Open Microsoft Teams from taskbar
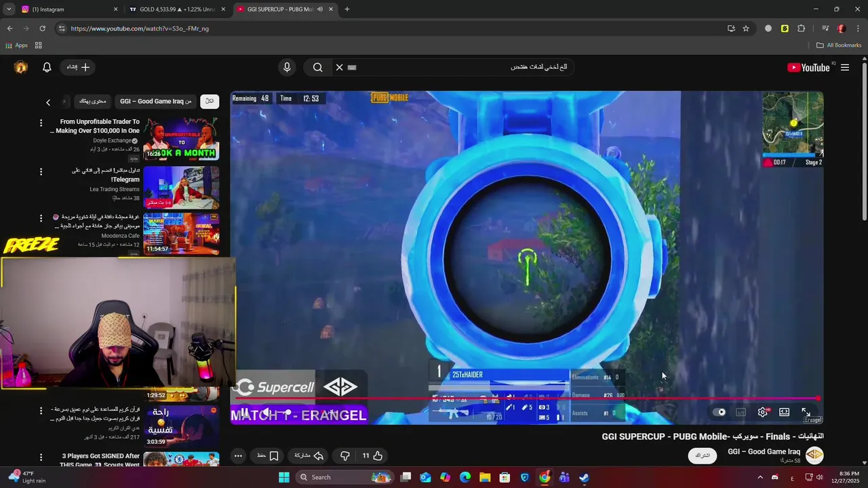The width and height of the screenshot is (868, 488). [564, 477]
